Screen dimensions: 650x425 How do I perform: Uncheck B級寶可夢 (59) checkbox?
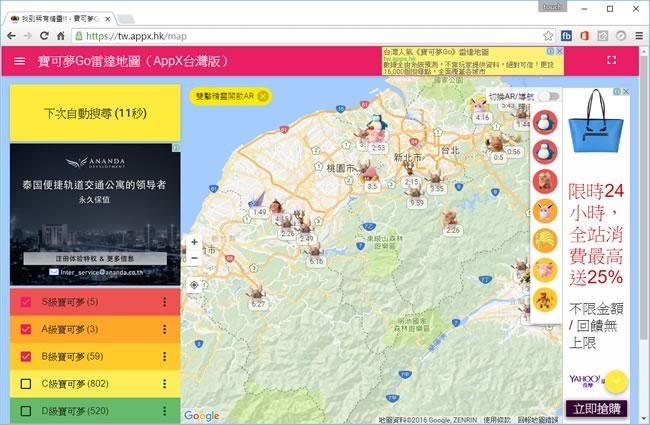[26, 357]
